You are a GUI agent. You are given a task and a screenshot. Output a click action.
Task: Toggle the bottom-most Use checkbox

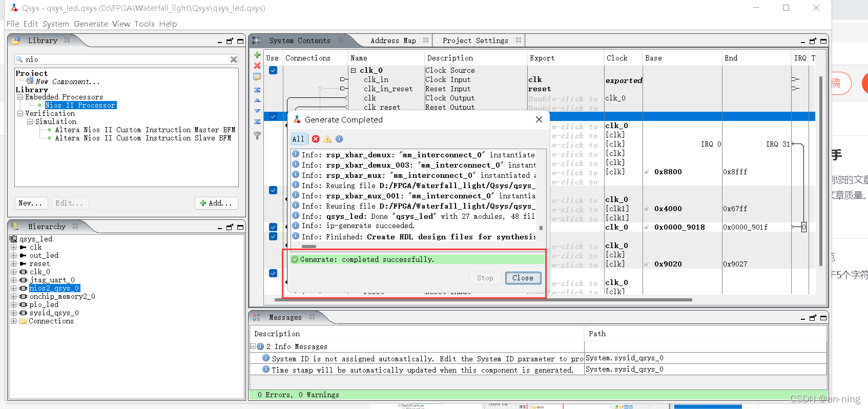pyautogui.click(x=273, y=273)
